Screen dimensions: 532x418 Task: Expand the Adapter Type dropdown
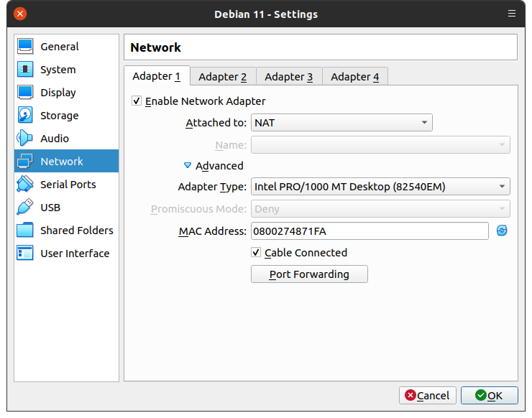coord(380,187)
